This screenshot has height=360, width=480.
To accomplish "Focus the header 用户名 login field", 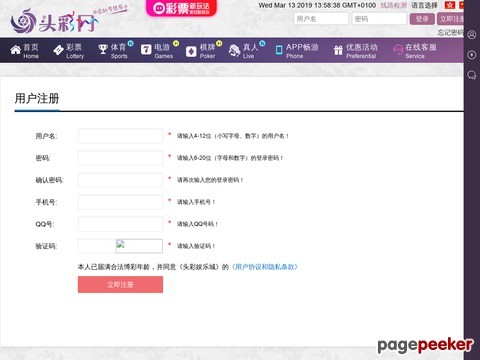I will click(x=321, y=19).
